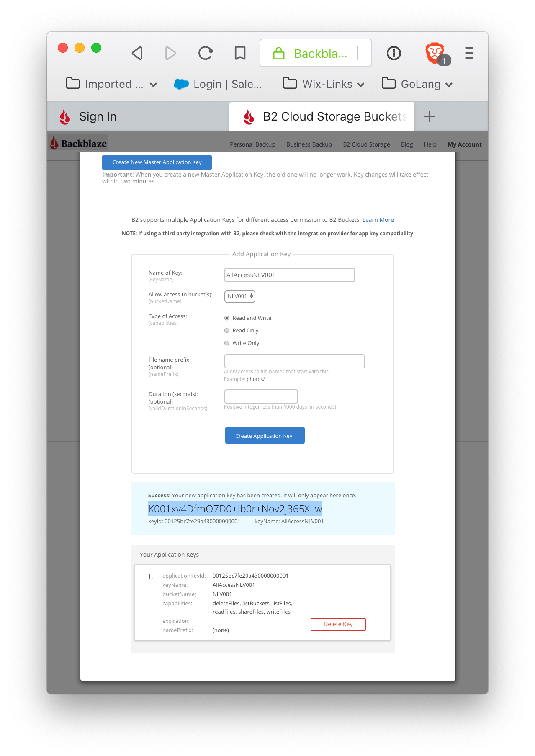
Task: Click the green macOS fullscreen button
Action: pos(96,48)
